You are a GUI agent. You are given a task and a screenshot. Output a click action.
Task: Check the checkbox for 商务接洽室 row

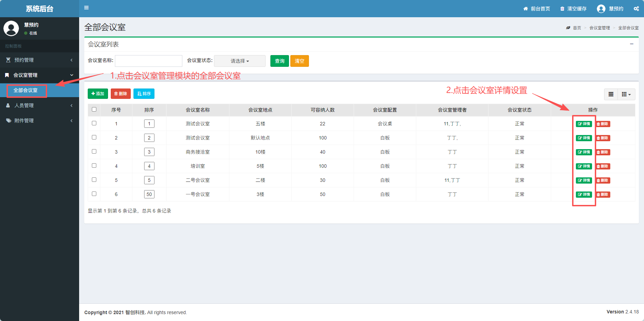(x=94, y=152)
